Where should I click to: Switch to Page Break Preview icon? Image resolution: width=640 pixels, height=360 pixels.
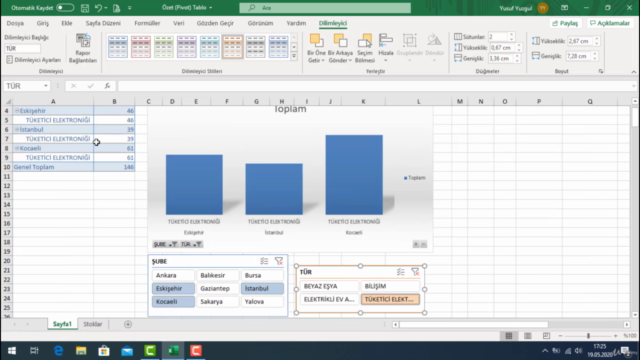(x=546, y=336)
